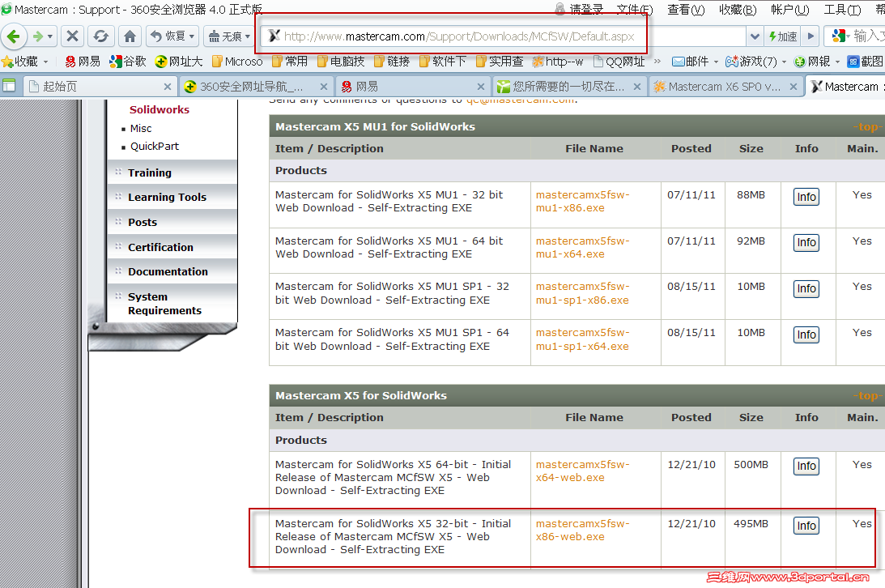The image size is (885, 588).
Task: Open the 电脑技 bookmark folder
Action: tap(341, 61)
